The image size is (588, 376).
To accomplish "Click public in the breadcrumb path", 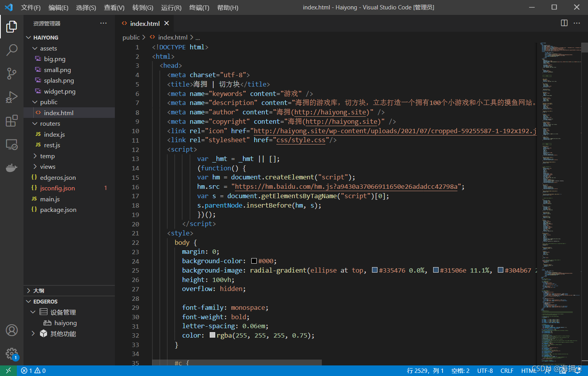I will click(131, 37).
